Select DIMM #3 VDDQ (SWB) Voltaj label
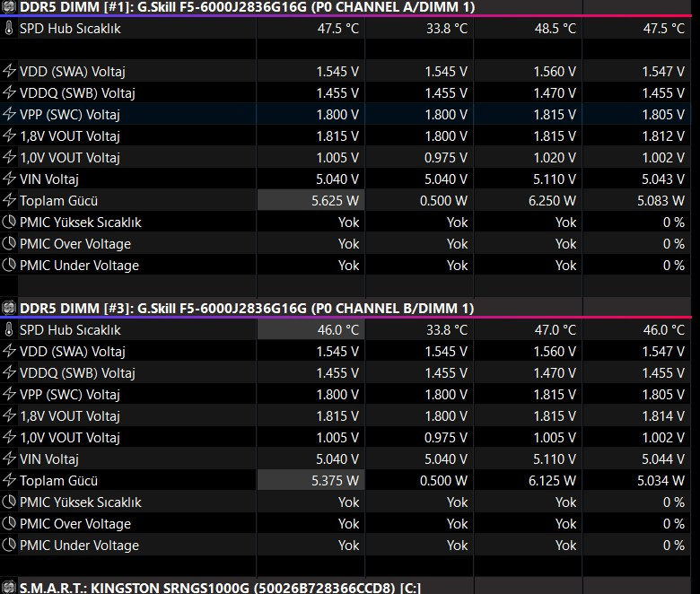 click(x=77, y=372)
